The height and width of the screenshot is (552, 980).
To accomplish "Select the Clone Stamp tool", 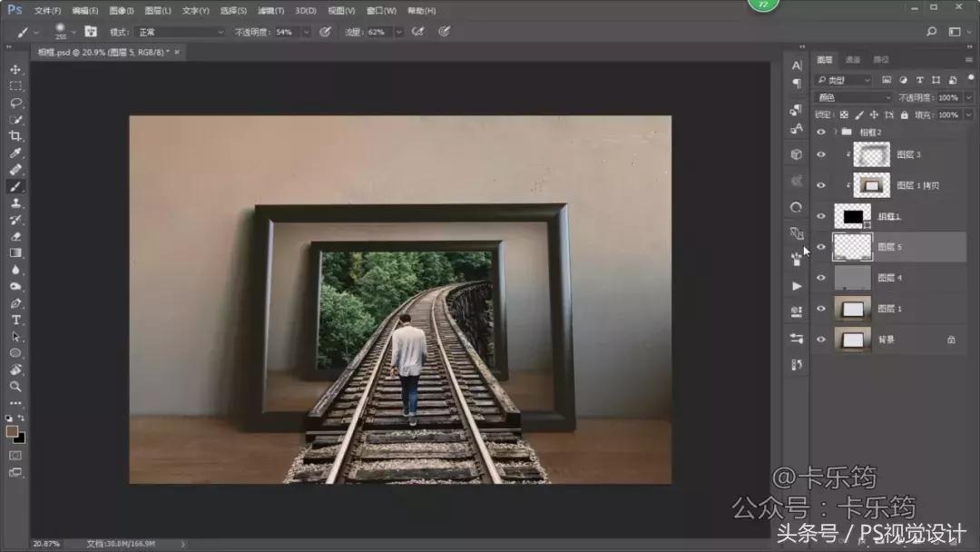I will pos(15,203).
